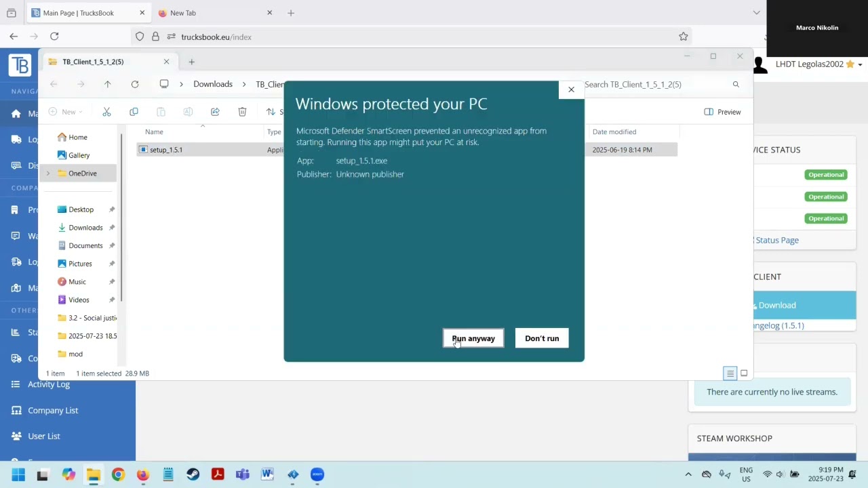This screenshot has width=868, height=488.
Task: Open the Changelog (1.5.1) link
Action: [x=779, y=325]
